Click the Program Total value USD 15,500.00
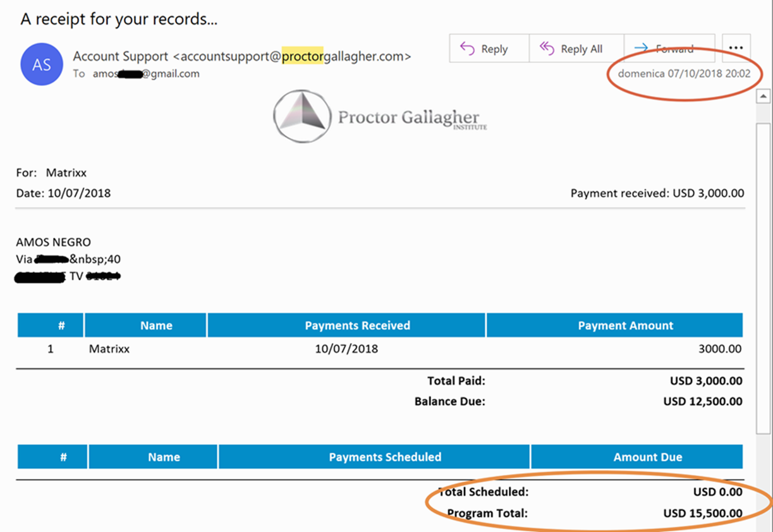773x532 pixels. pyautogui.click(x=702, y=513)
